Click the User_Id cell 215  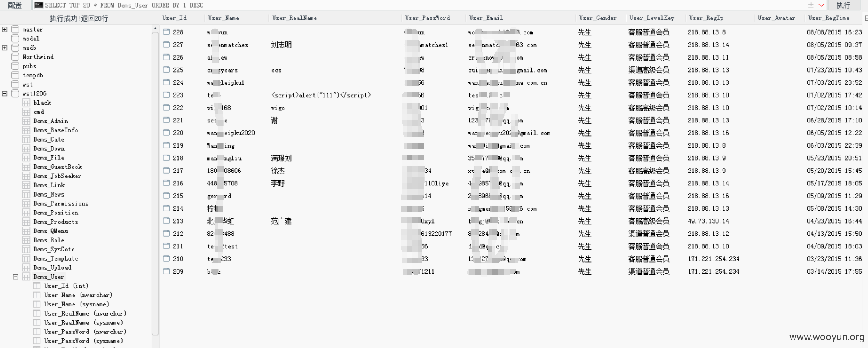click(x=178, y=196)
